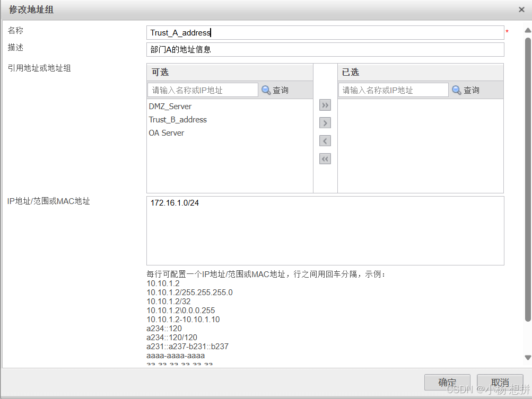This screenshot has height=399, width=532.
Task: Click the single right arrow move button
Action: (x=325, y=123)
